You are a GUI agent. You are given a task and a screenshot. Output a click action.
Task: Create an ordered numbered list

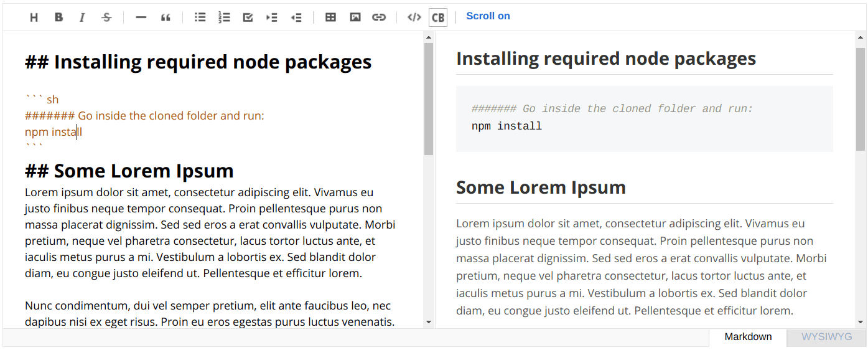coord(224,17)
